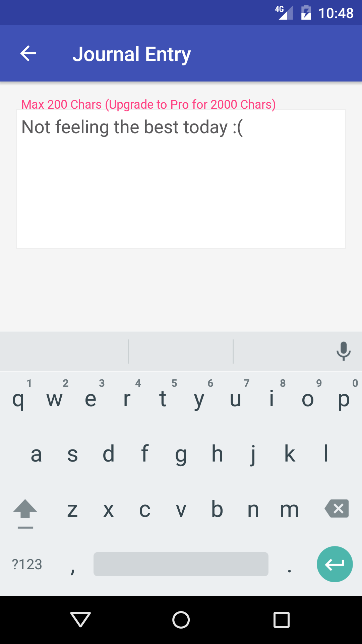Tap the Android home circle button
The image size is (362, 644).
click(181, 620)
